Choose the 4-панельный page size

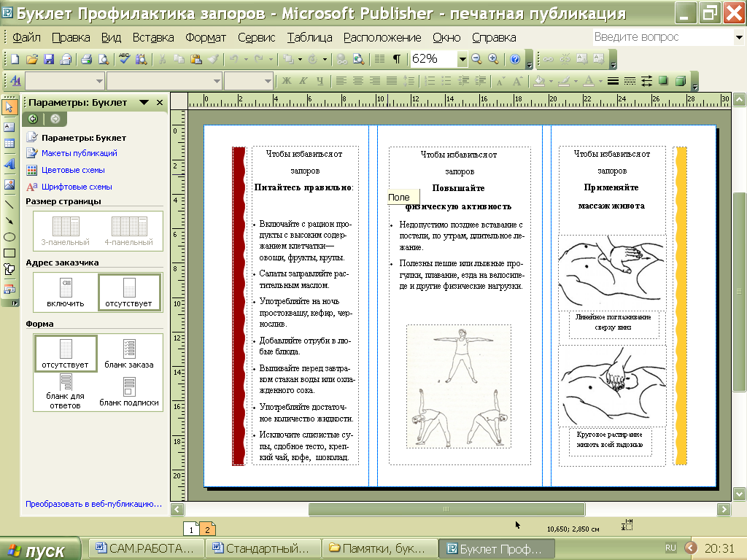128,231
